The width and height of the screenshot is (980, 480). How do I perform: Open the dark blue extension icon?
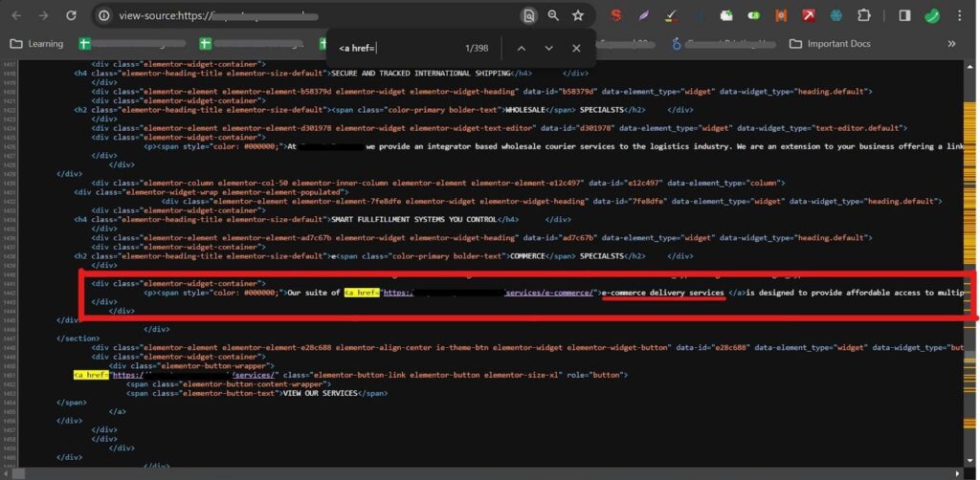tap(699, 15)
